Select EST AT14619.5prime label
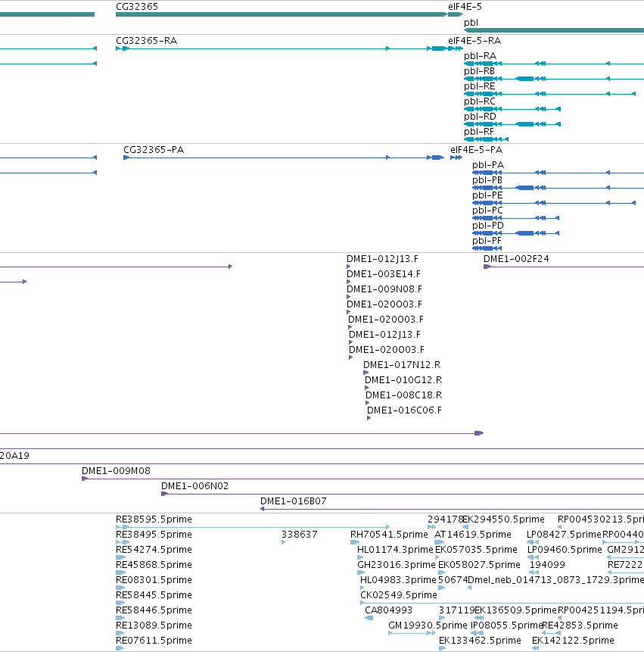644x652 pixels. [x=473, y=535]
